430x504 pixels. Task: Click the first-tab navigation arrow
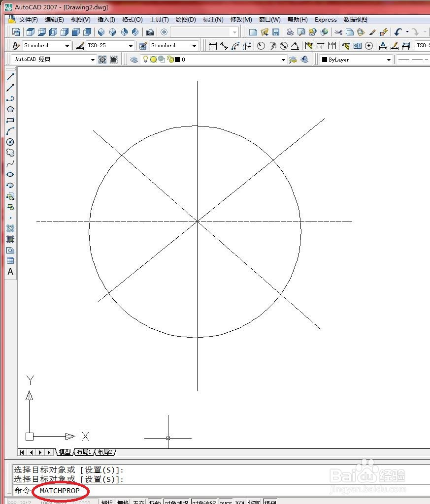22,452
